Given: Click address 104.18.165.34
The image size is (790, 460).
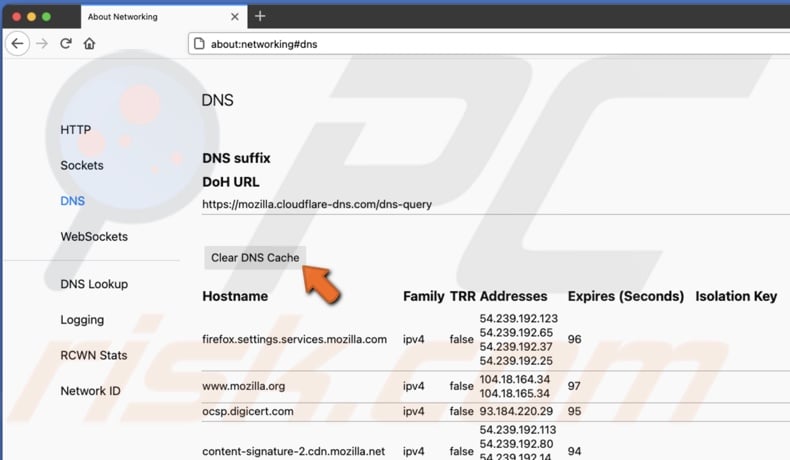Looking at the screenshot, I should [514, 393].
